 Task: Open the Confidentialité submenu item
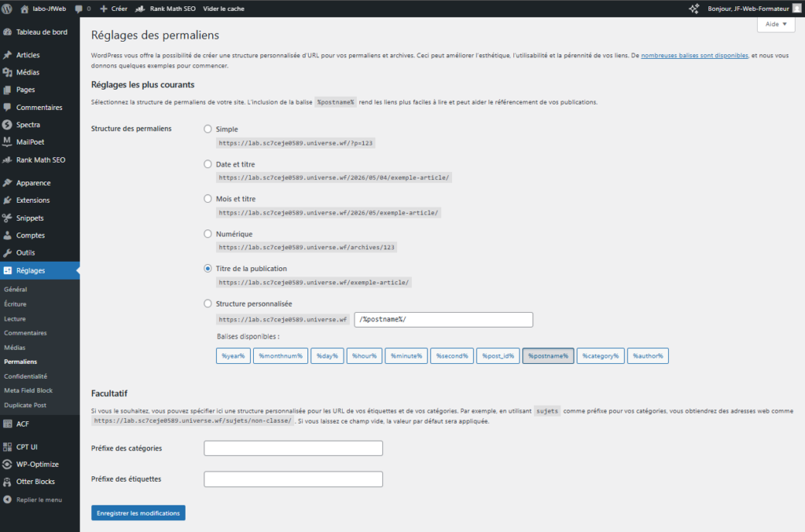pos(25,376)
